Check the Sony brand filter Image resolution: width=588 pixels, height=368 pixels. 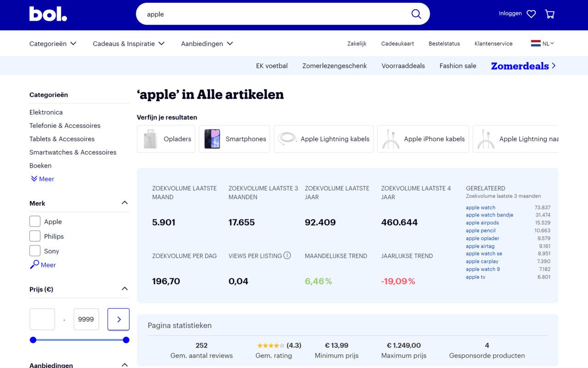34,251
